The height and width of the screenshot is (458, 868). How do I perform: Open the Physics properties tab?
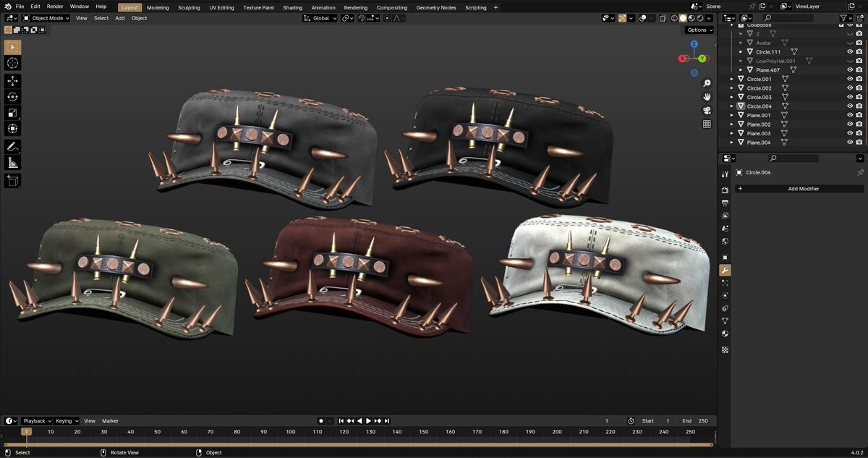pyautogui.click(x=725, y=295)
